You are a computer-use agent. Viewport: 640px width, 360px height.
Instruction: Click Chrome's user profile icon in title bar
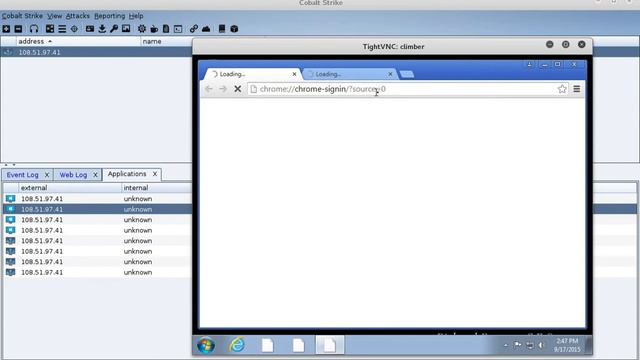coord(529,64)
